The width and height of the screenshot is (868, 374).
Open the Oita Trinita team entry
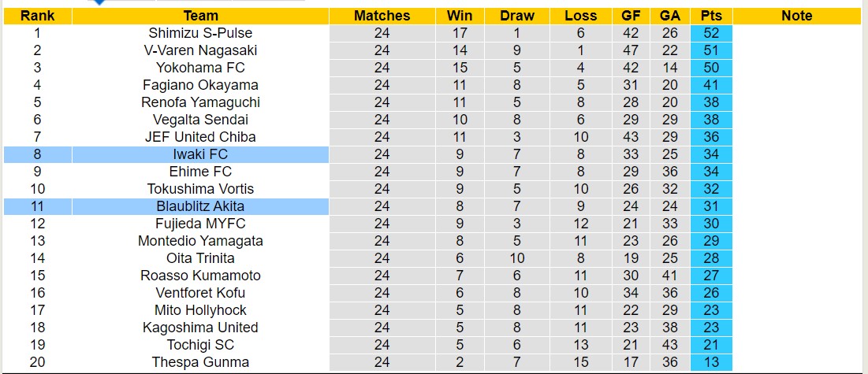[x=200, y=258]
